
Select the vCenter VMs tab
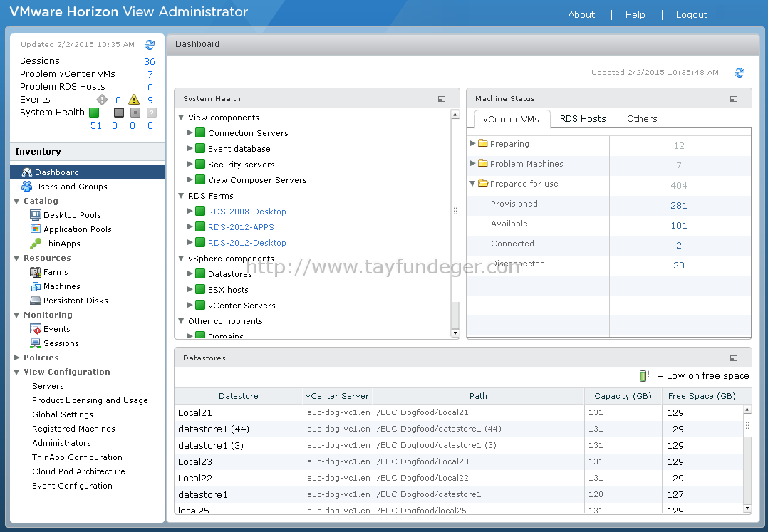512,120
